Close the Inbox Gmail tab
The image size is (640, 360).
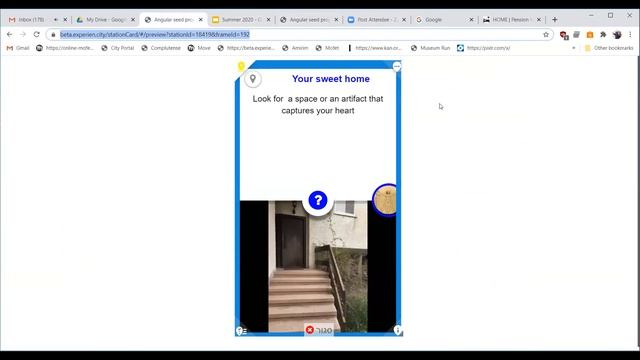point(65,20)
